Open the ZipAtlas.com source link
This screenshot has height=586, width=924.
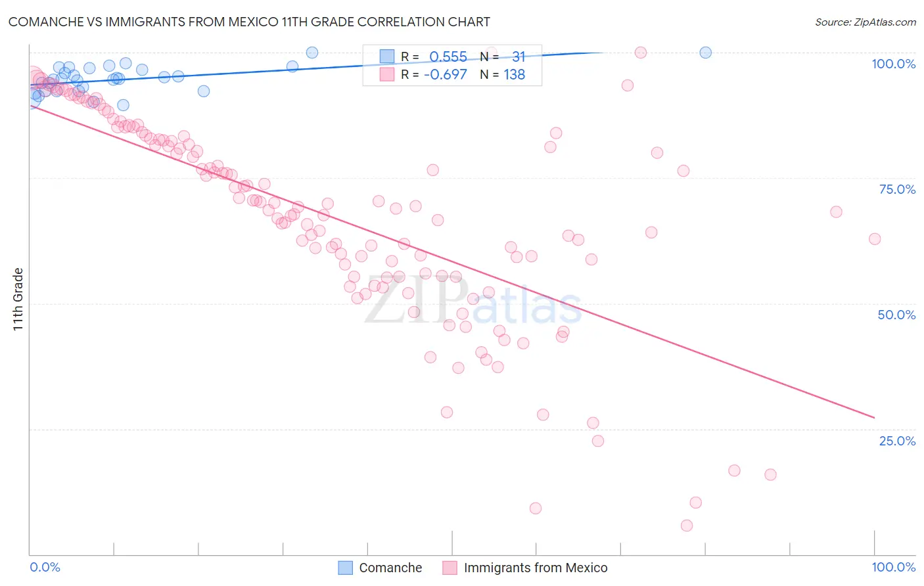click(x=866, y=22)
